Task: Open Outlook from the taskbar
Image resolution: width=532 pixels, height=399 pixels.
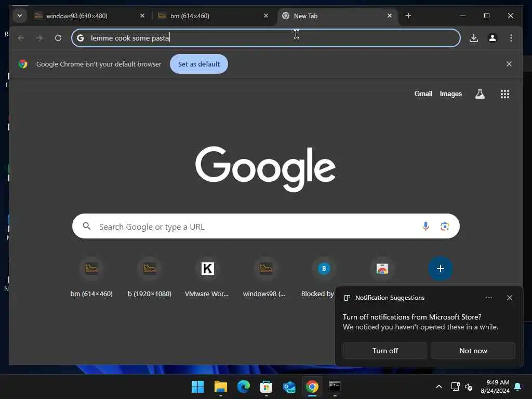Action: click(x=289, y=387)
